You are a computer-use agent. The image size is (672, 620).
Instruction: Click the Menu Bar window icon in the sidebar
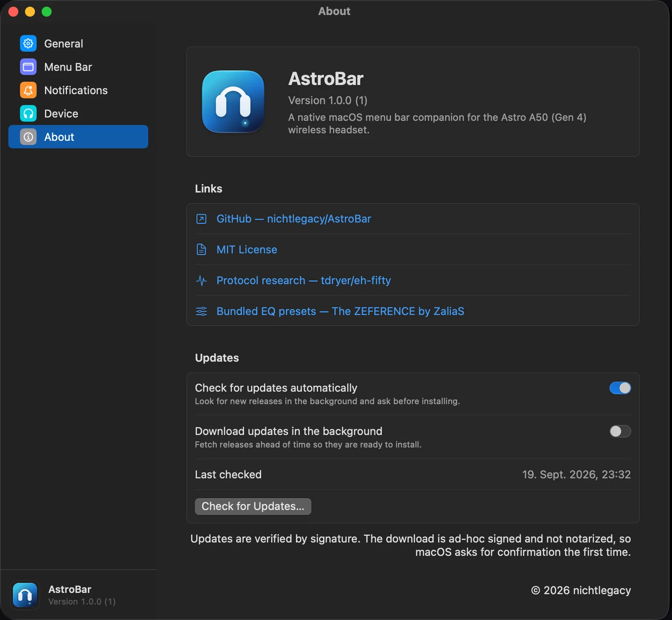pos(28,67)
